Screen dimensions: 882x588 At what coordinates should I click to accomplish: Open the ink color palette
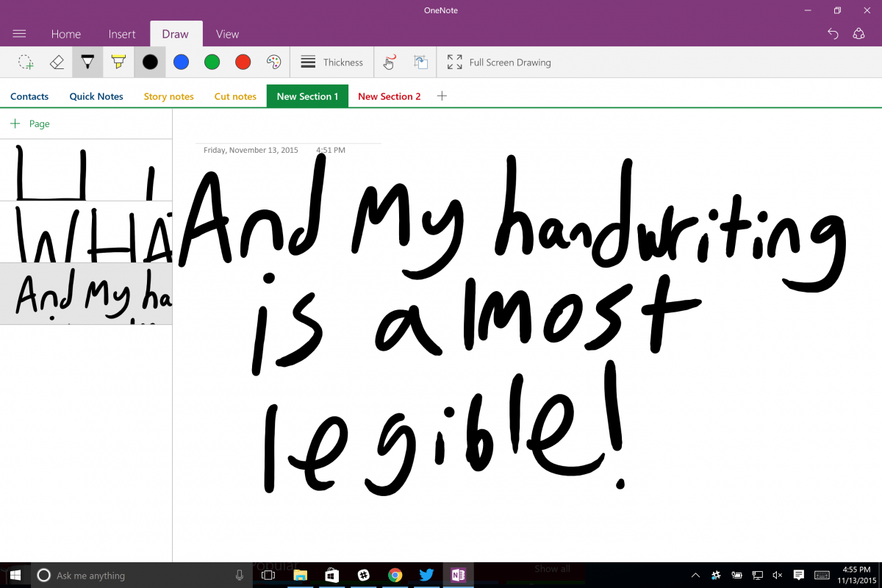273,62
